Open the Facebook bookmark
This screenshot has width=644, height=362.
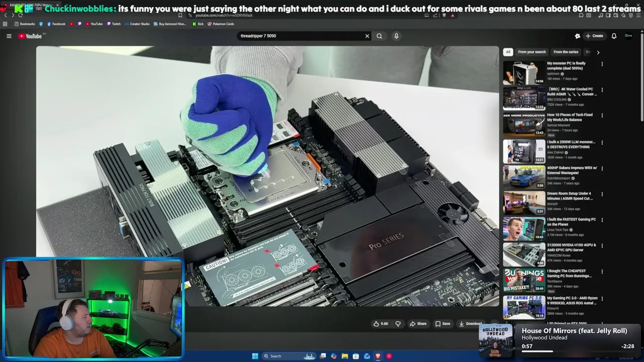56,24
